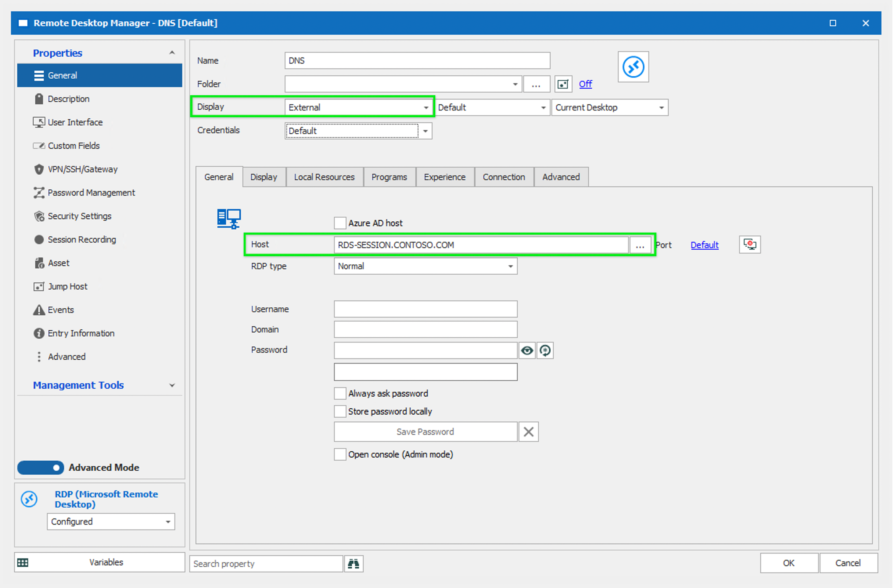Switch to the Local Resources tab
This screenshot has height=588, width=894.
point(324,177)
